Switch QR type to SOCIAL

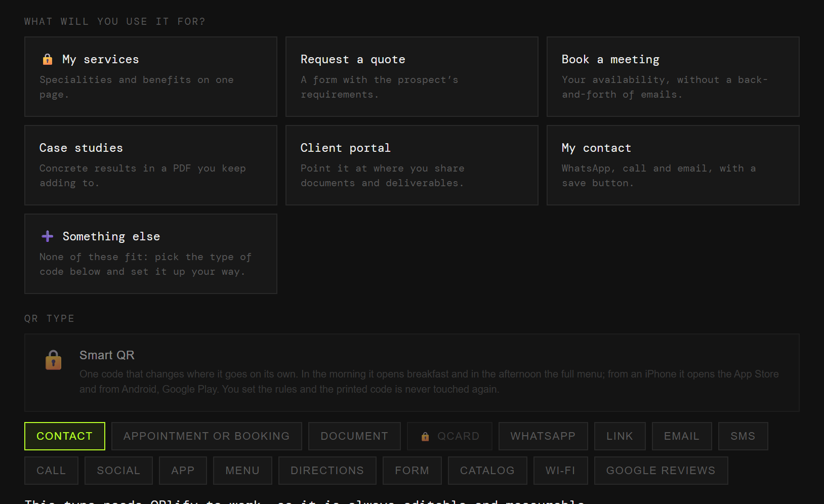pos(118,471)
